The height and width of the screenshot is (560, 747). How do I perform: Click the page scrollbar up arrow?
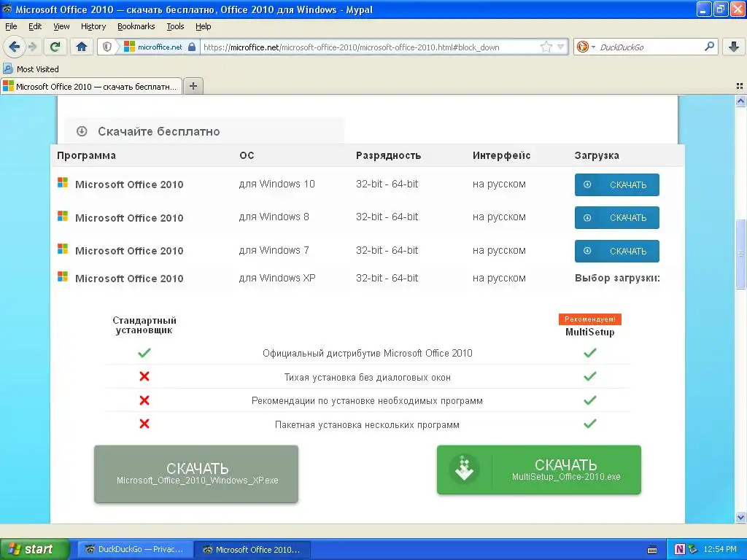(740, 101)
